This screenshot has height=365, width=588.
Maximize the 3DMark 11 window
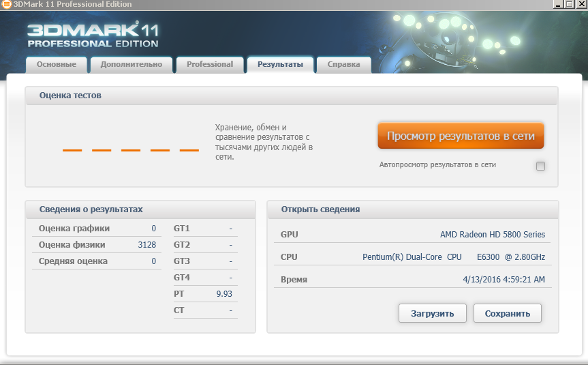(569, 4)
